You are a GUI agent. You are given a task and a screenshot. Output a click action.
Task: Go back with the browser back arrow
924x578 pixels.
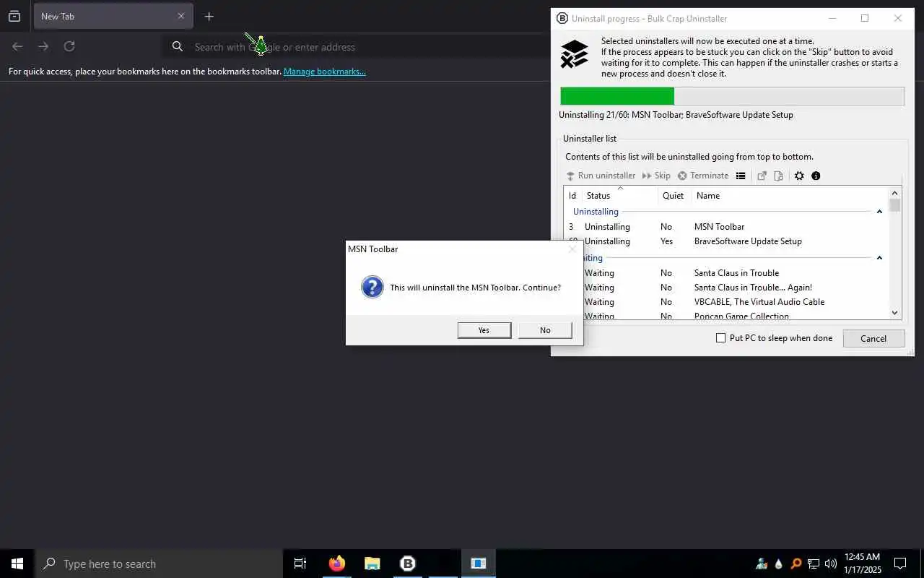tap(17, 46)
